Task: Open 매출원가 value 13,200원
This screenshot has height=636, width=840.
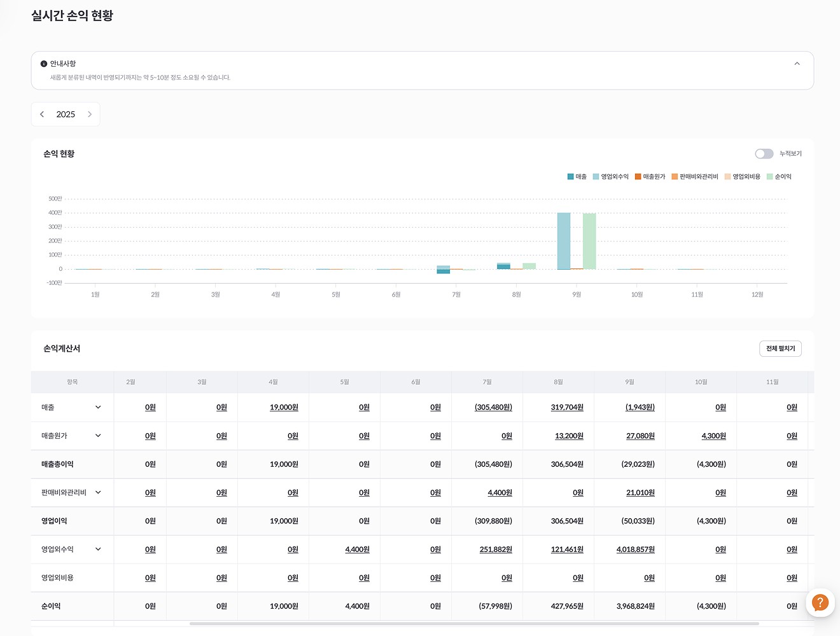Action: pos(569,436)
